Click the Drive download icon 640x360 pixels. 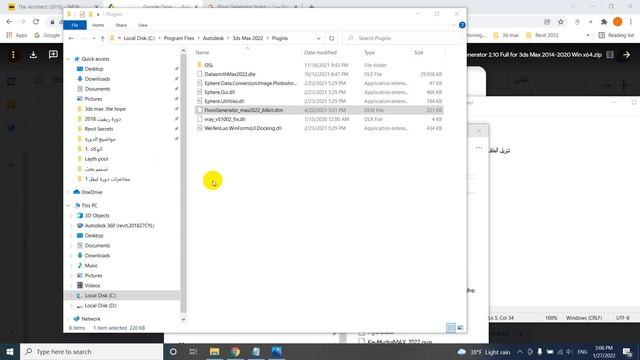click(x=33, y=55)
